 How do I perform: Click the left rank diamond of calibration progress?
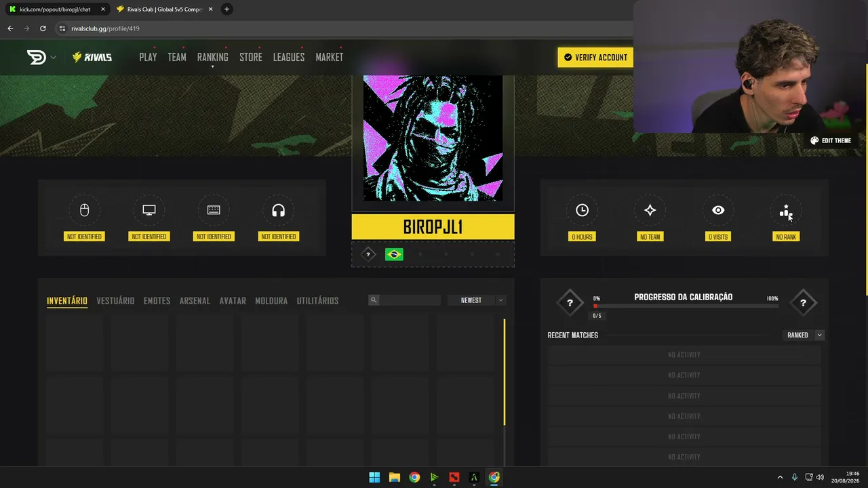point(570,303)
